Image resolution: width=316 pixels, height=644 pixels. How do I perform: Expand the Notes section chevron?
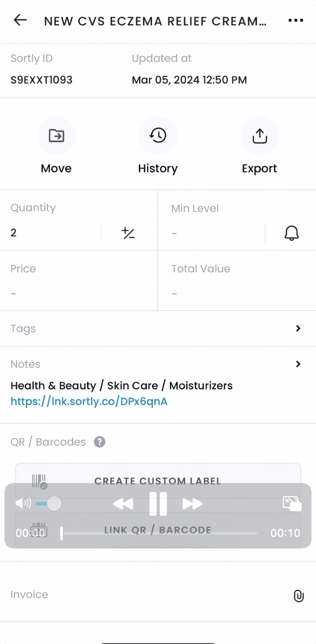pyautogui.click(x=298, y=364)
